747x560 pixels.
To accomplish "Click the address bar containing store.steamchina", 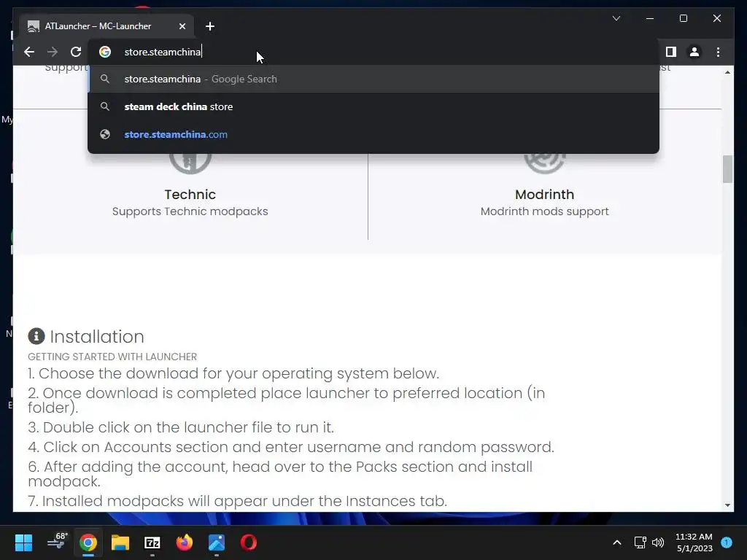I will pyautogui.click(x=373, y=52).
